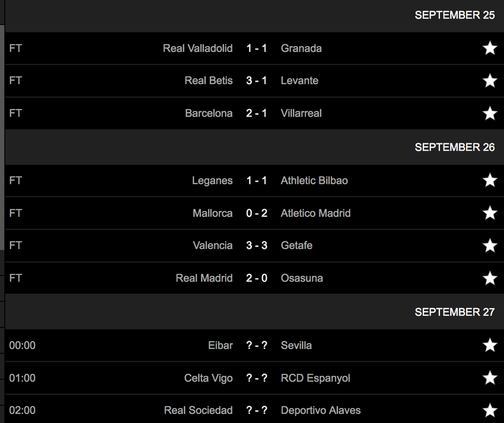Open Deportivo Alaves team link
Screen dimensions: 504x423
point(321,410)
